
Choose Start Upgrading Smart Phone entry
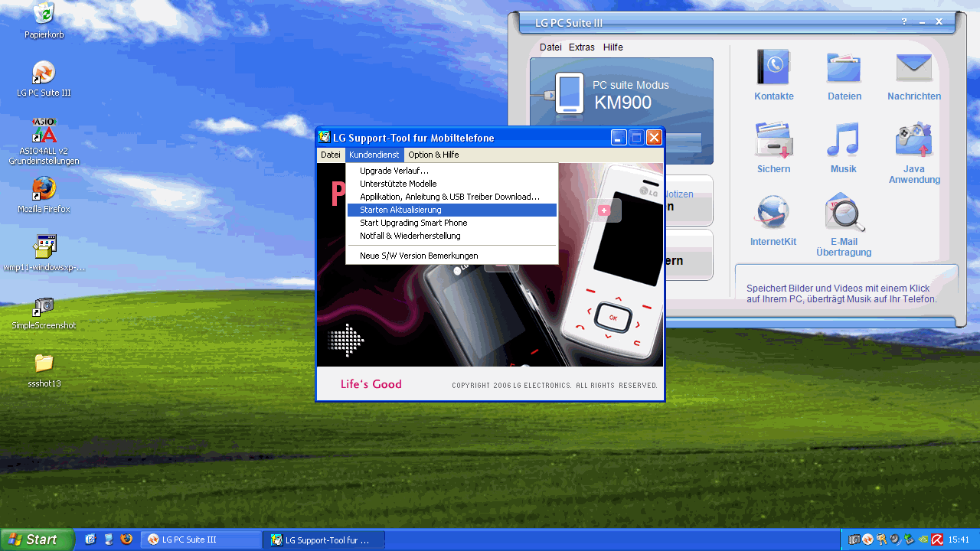[x=452, y=223]
